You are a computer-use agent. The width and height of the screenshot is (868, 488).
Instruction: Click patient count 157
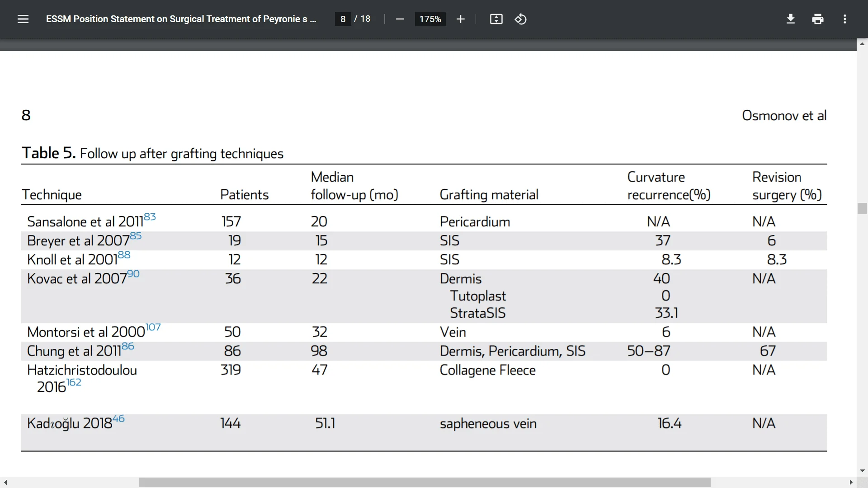(231, 221)
